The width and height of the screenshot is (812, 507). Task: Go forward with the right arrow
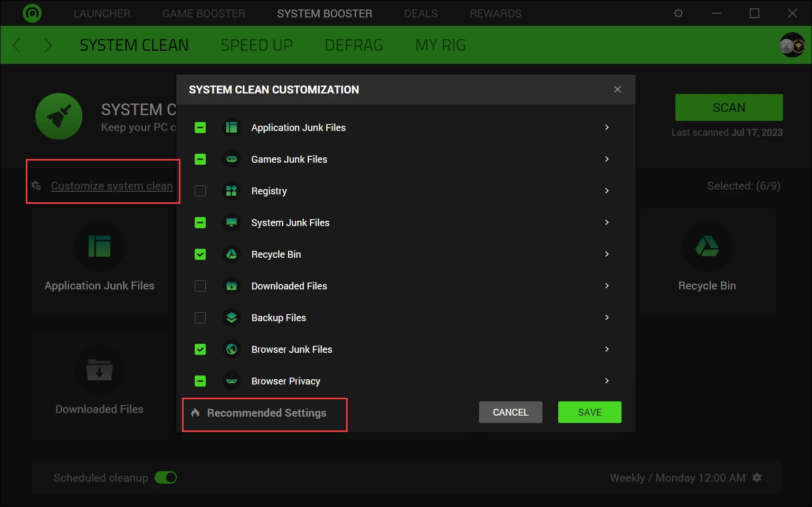click(48, 45)
